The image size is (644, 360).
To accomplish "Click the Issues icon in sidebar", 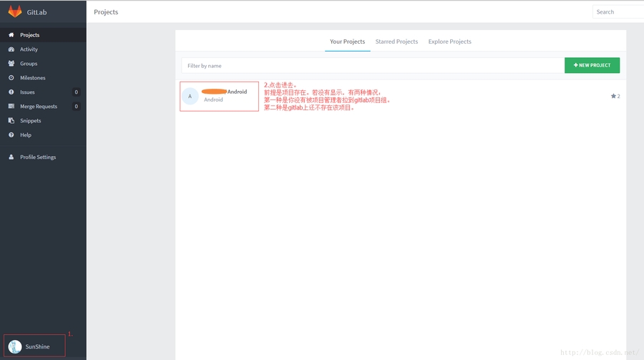I will (11, 92).
